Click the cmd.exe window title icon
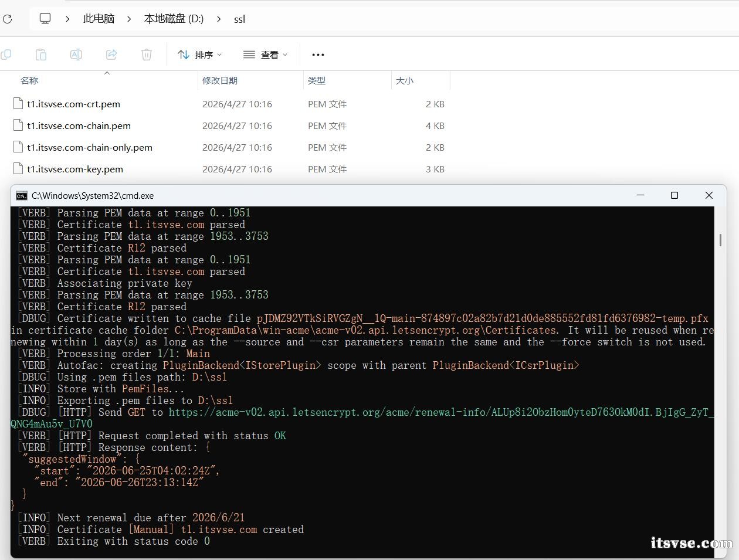The height and width of the screenshot is (560, 739). 22,195
